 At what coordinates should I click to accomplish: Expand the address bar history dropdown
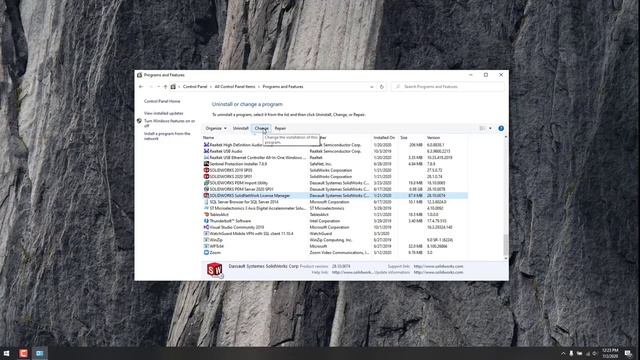(x=371, y=87)
